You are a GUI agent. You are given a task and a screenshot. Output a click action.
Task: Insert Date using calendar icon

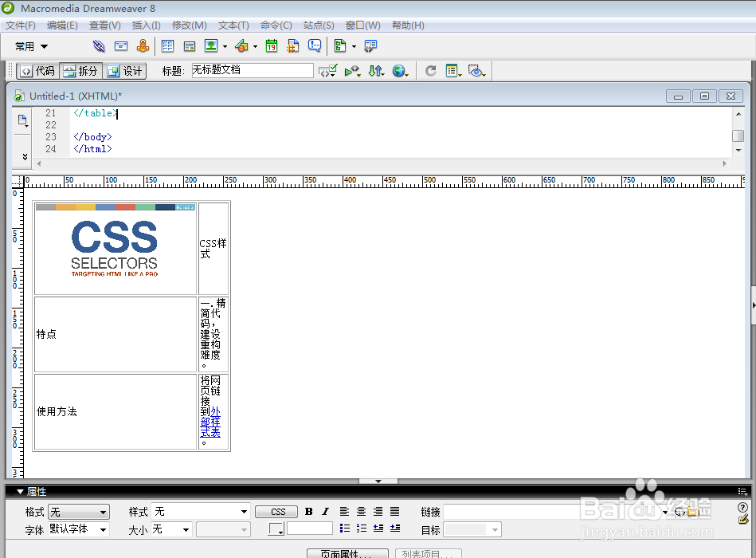tap(272, 46)
